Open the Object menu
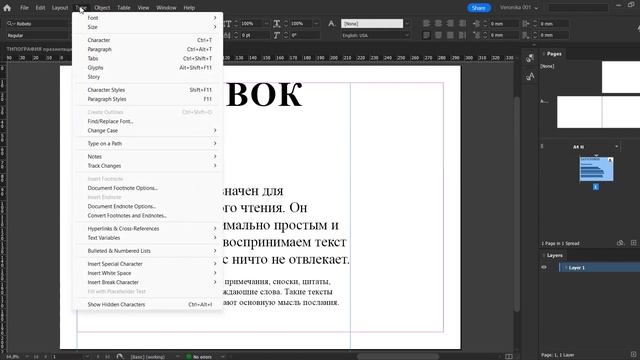Viewport: 640px width, 360px height. [x=102, y=8]
